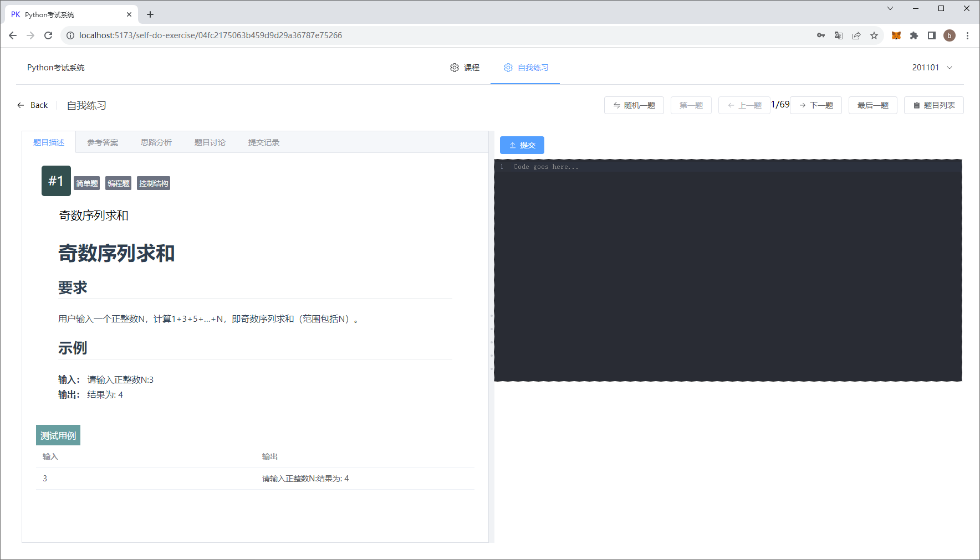Click into the code editor area
Viewport: 980px width, 560px height.
tap(728, 270)
